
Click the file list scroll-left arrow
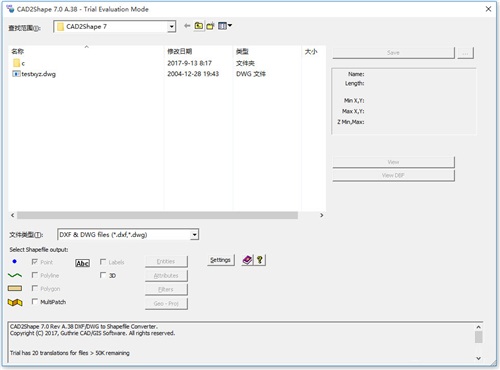tap(13, 215)
